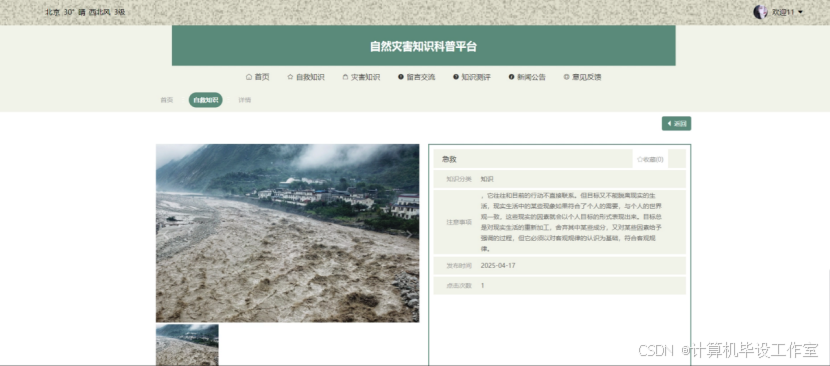Click the publish date 2025-04-17

click(498, 265)
